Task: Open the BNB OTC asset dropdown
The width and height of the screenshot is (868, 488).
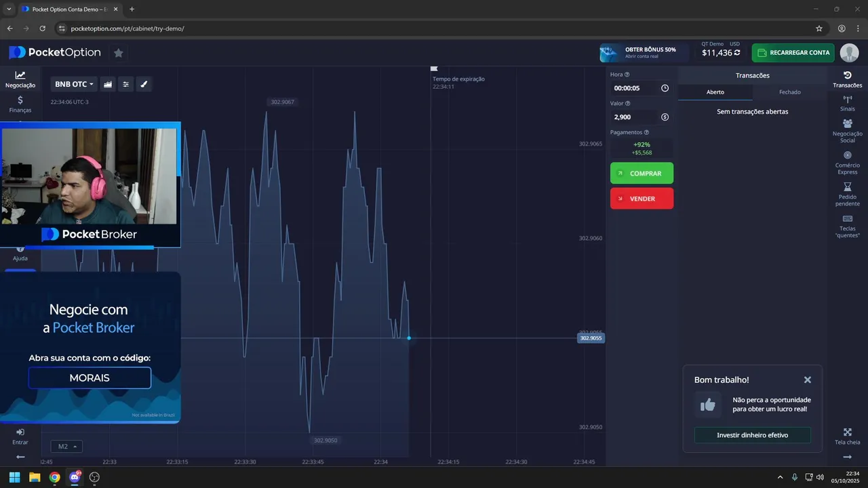Action: (x=74, y=84)
